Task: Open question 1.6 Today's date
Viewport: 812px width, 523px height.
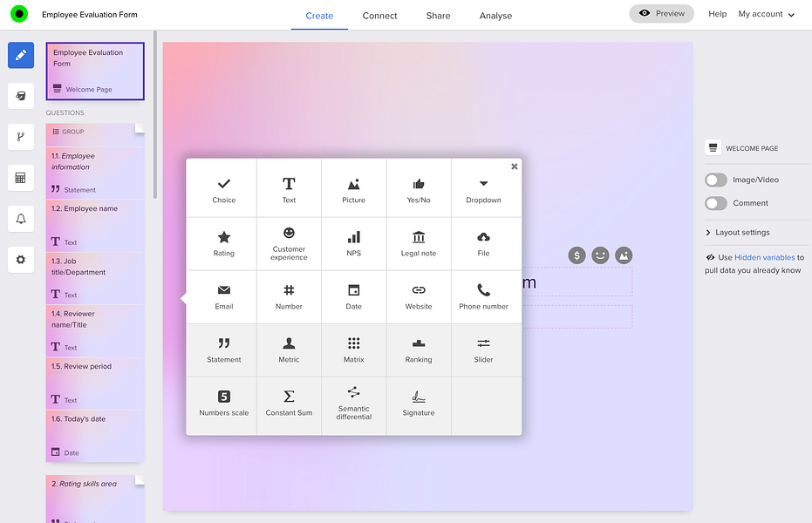Action: tap(95, 436)
